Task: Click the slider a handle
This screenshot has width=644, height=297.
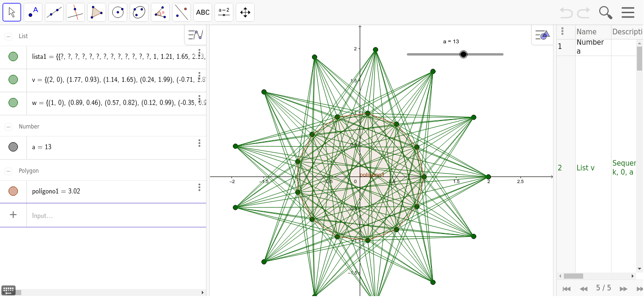Action: click(x=463, y=55)
